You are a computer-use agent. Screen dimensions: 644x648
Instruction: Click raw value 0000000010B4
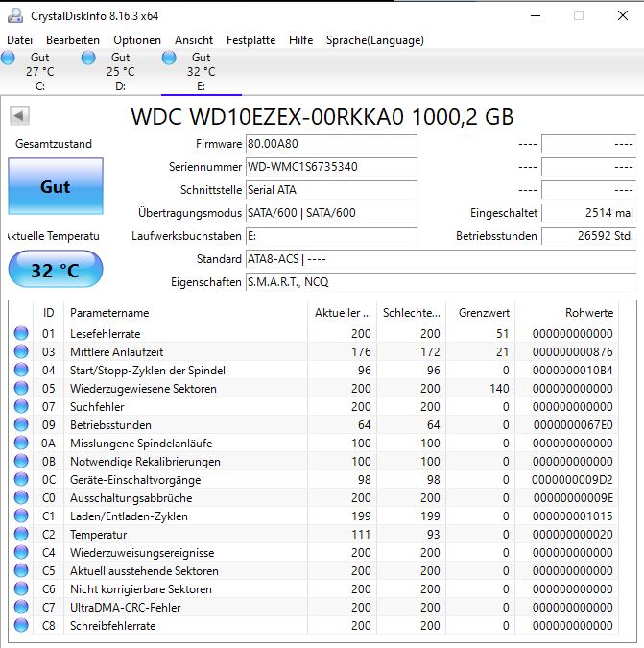tap(573, 371)
